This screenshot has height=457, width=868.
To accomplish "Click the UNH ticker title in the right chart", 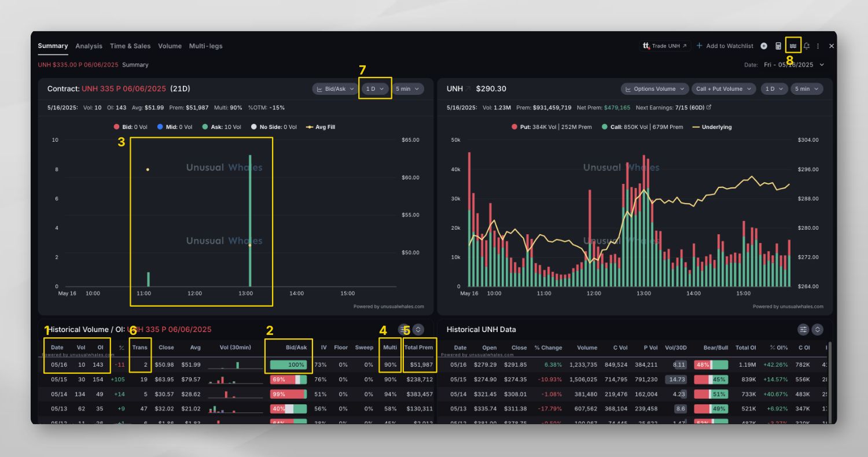I will 454,89.
